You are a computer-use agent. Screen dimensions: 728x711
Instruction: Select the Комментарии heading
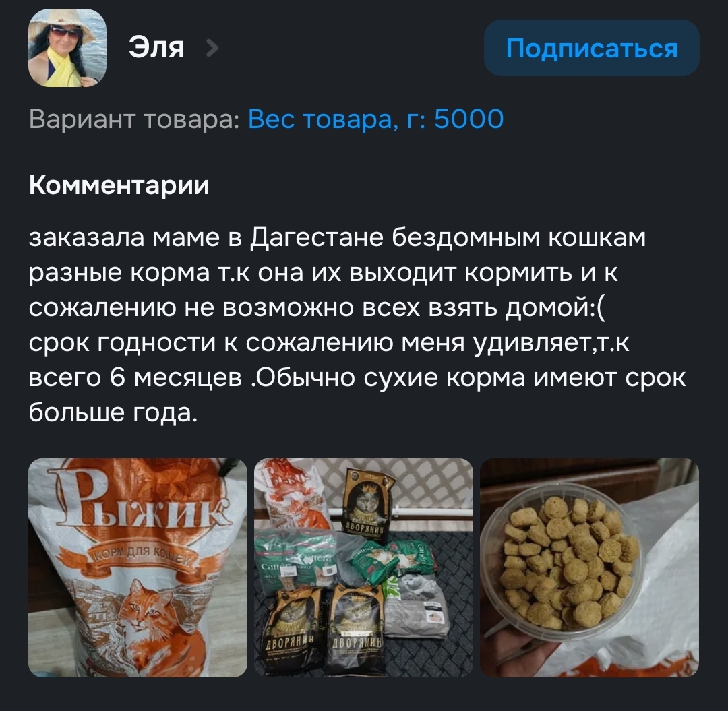pos(119,185)
